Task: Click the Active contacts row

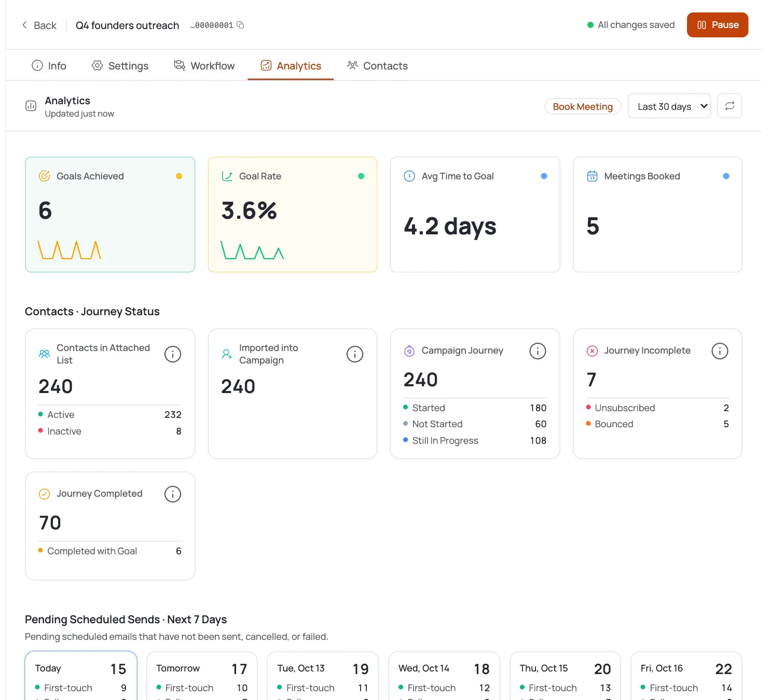Action: 110,415
